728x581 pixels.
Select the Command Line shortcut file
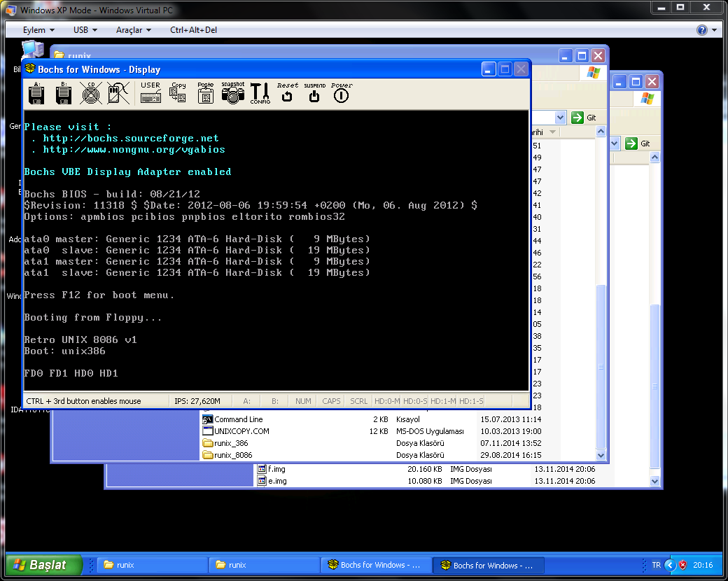tap(232, 419)
